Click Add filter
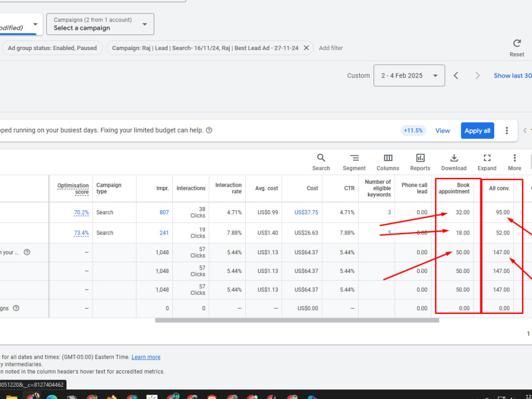The width and height of the screenshot is (532, 399). coord(331,48)
